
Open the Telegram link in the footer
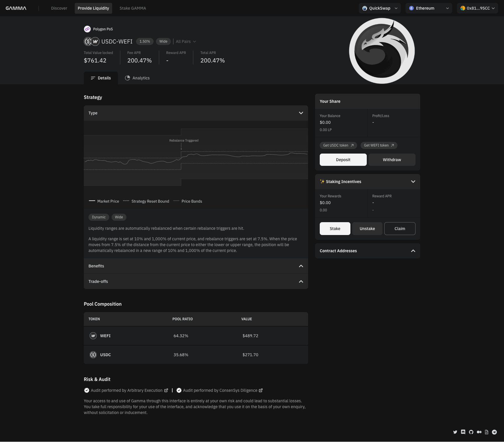point(494,432)
